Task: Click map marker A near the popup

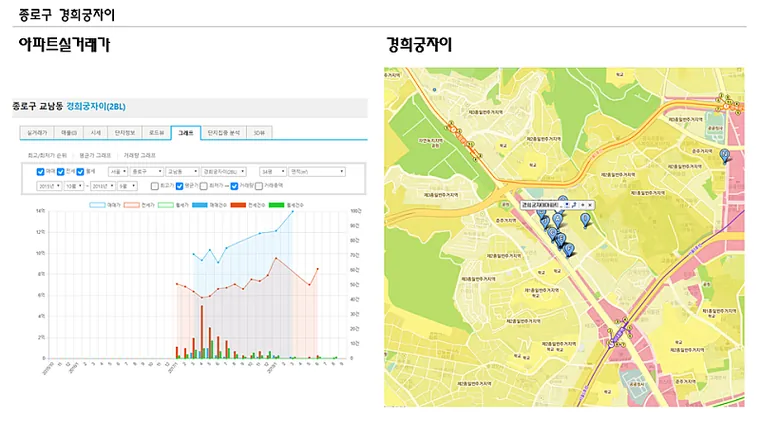Action: click(x=558, y=220)
